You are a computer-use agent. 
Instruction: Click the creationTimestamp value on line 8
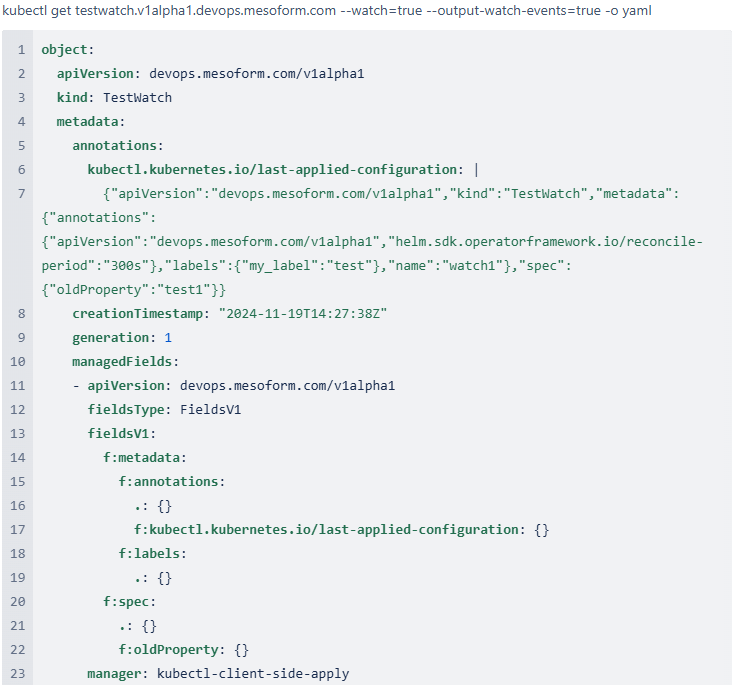coord(303,313)
